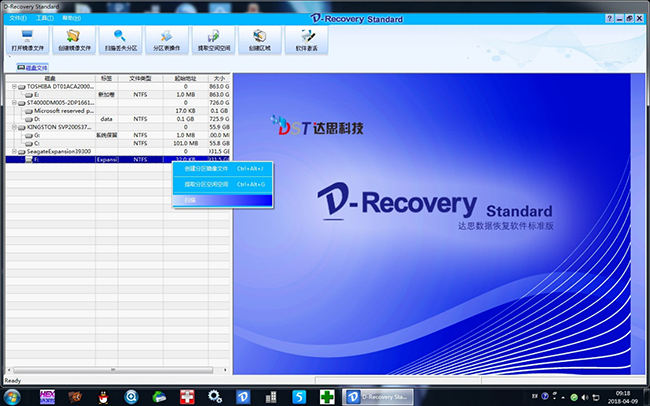
Task: Click the 软件激活 software activation icon
Action: pos(306,40)
